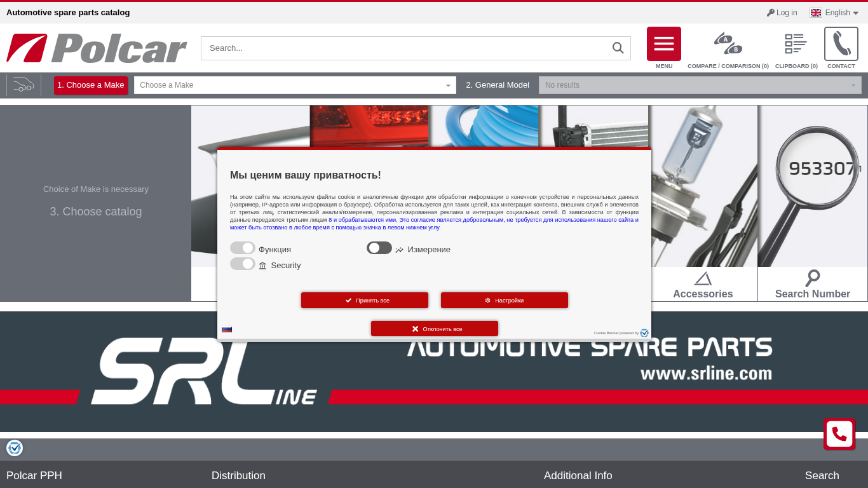Image resolution: width=868 pixels, height=488 pixels.
Task: Enable the Измерение cookie switch
Action: [x=379, y=248]
